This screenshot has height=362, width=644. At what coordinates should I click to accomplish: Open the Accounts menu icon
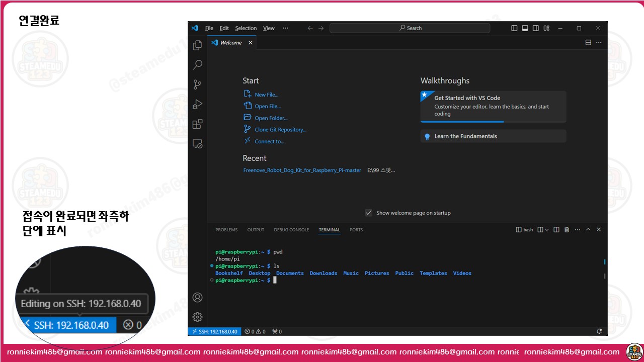198,298
